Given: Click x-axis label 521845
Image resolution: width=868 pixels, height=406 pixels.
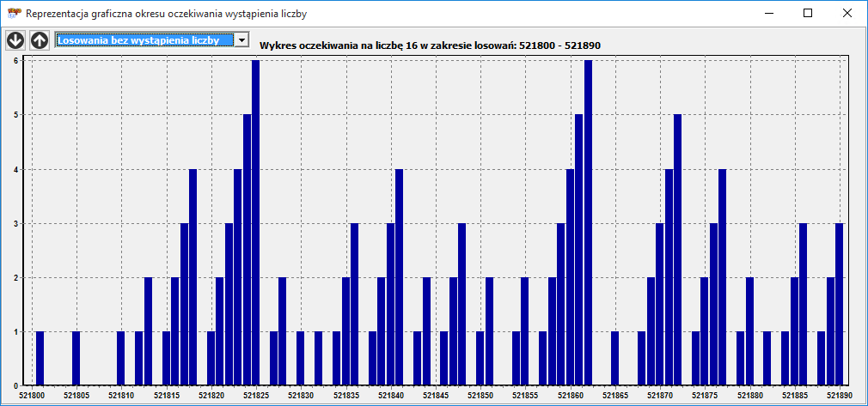Looking at the screenshot, I should (x=436, y=396).
